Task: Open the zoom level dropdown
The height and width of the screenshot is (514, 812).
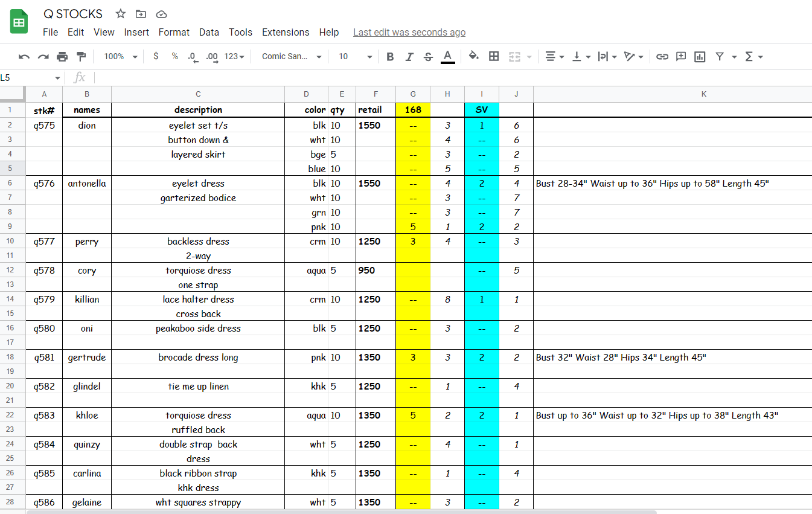Action: click(121, 56)
